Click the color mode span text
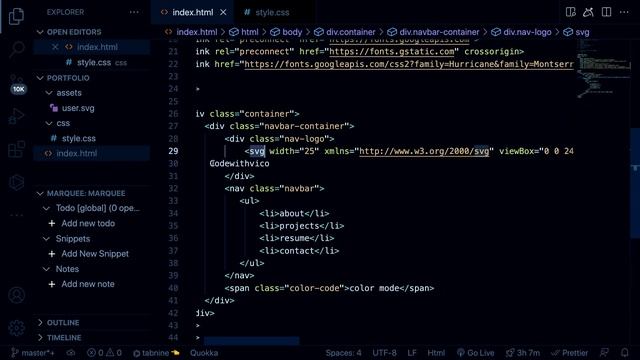640x360 pixels. pos(374,288)
